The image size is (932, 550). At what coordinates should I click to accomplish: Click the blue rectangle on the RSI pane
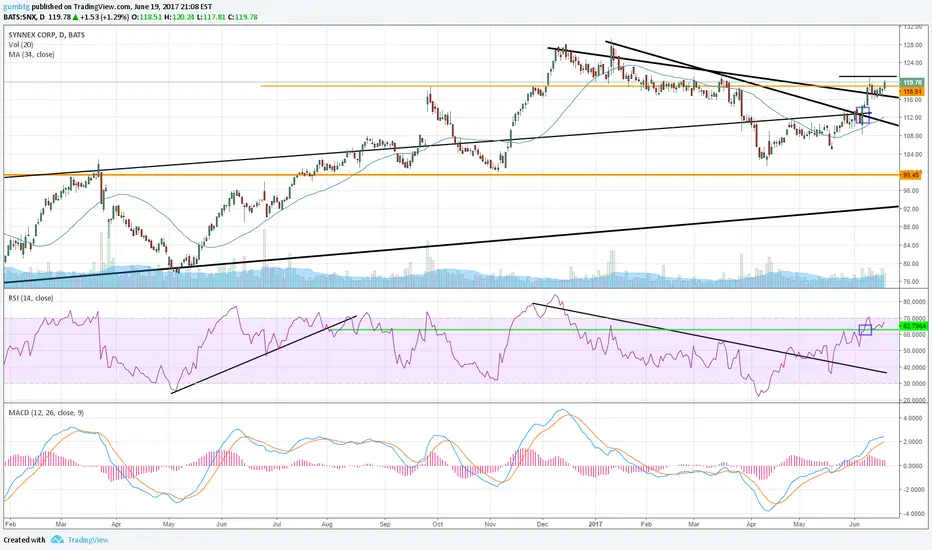(x=865, y=329)
